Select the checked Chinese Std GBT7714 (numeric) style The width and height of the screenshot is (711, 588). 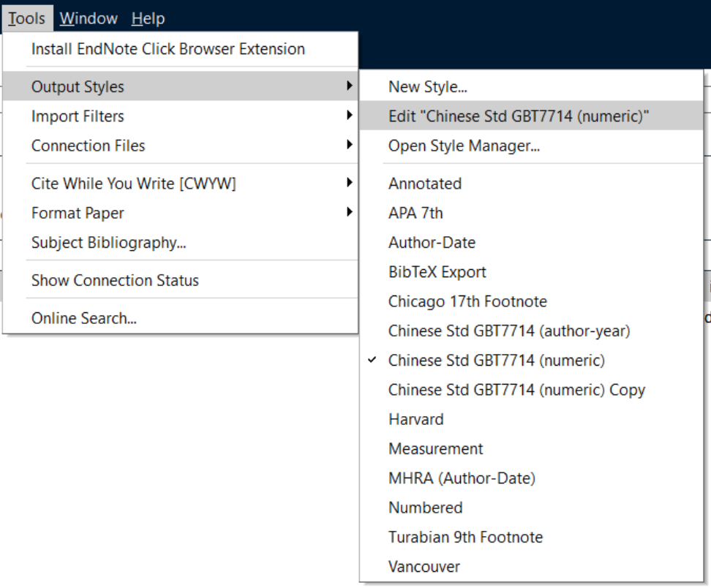532,361
